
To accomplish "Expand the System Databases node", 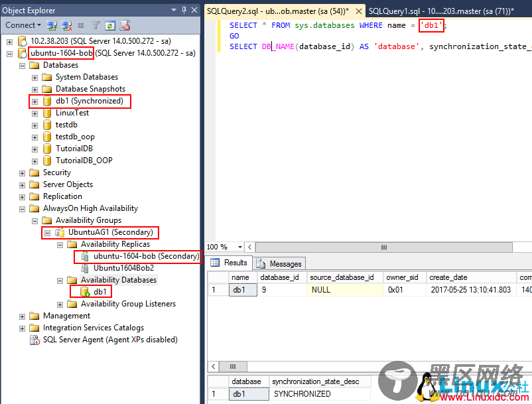I will (x=34, y=76).
